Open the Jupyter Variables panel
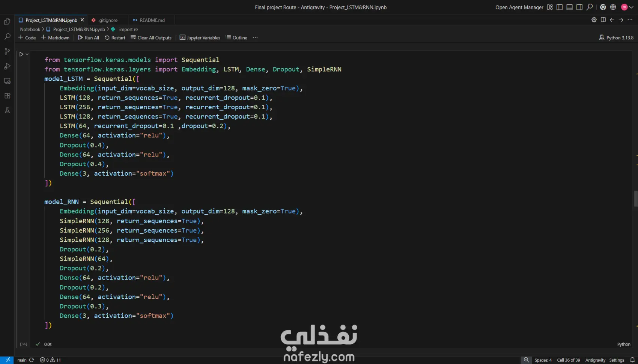 coord(200,38)
